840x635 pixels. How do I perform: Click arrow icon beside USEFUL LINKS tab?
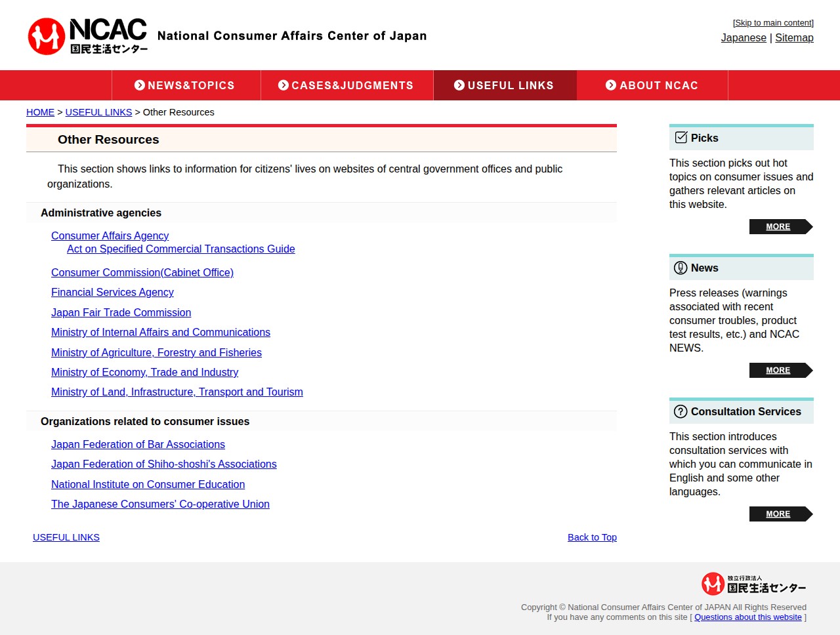click(459, 85)
